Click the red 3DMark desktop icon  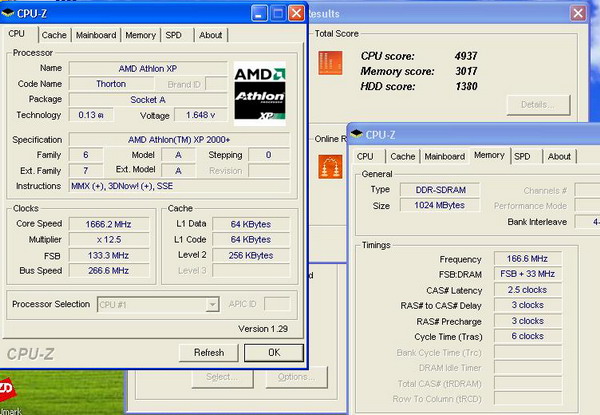click(x=7, y=389)
